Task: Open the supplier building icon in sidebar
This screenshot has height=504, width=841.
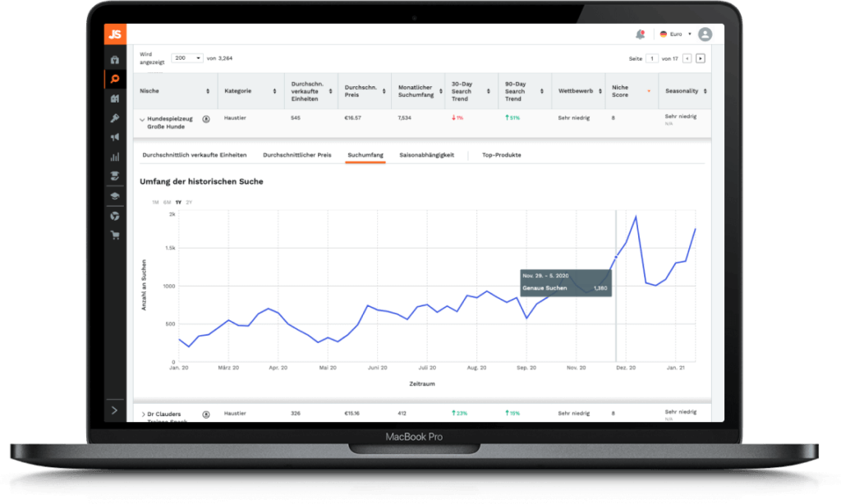Action: [x=115, y=99]
